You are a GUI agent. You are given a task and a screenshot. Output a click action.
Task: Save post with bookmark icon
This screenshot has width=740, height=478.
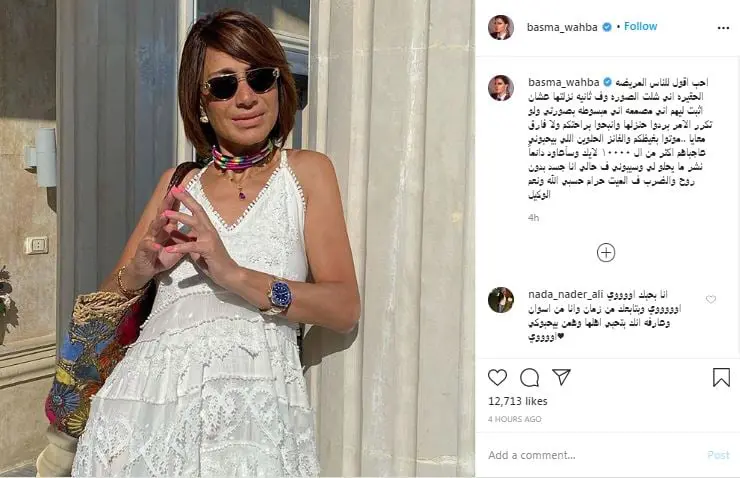pos(721,377)
